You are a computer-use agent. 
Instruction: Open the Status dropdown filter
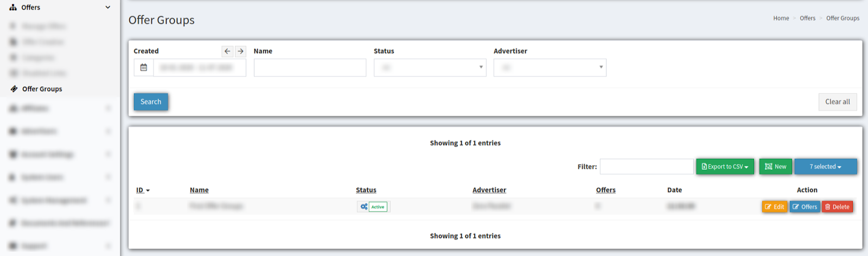pos(430,68)
